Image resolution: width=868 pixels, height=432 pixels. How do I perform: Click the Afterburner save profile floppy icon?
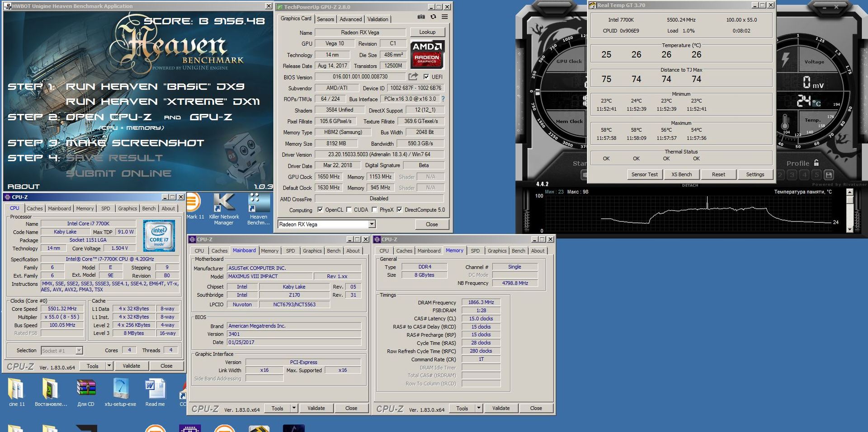[x=829, y=174]
